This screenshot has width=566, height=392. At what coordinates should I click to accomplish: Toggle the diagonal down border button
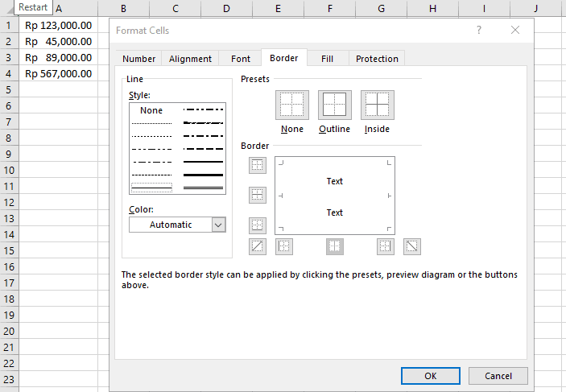pyautogui.click(x=412, y=246)
